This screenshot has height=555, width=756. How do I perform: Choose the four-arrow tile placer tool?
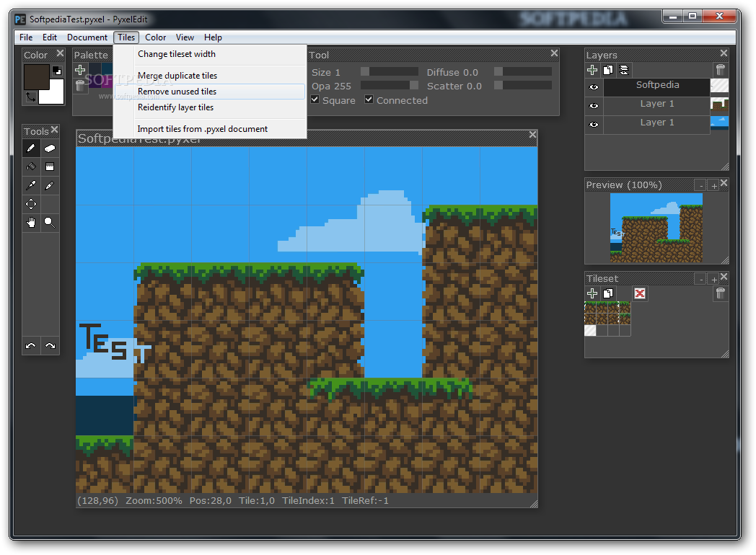31,204
